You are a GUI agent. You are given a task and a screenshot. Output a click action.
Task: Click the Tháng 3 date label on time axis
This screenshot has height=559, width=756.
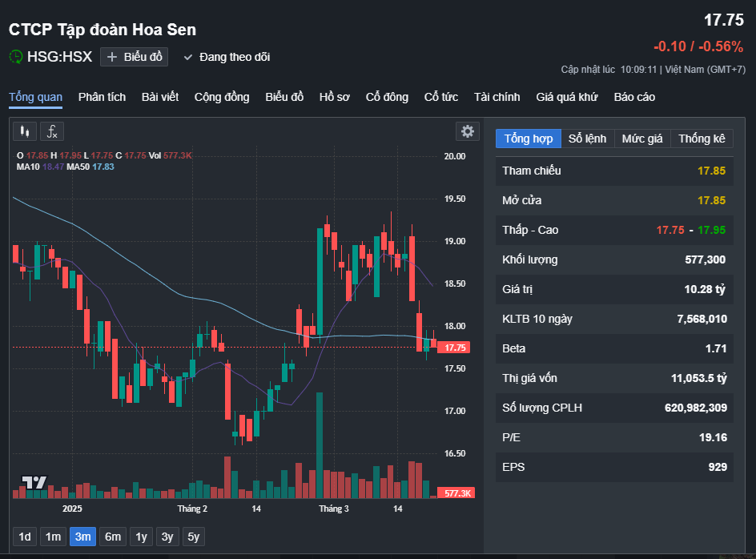334,509
